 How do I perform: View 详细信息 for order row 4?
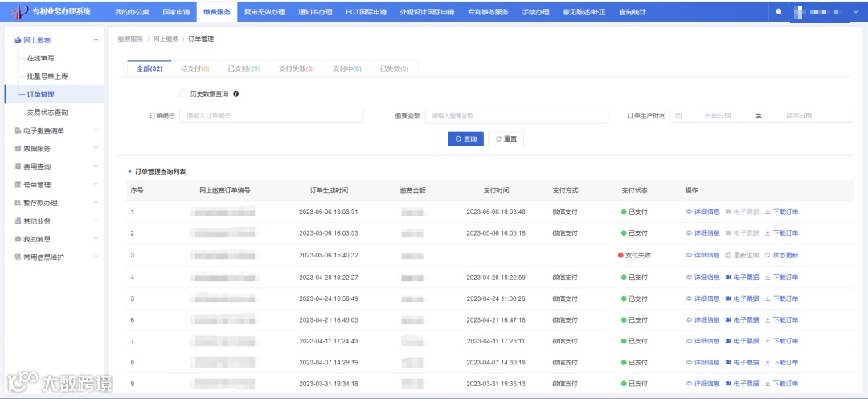(703, 277)
